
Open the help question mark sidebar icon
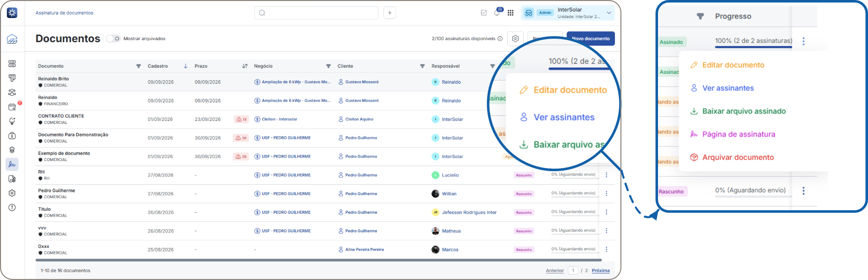[12, 207]
